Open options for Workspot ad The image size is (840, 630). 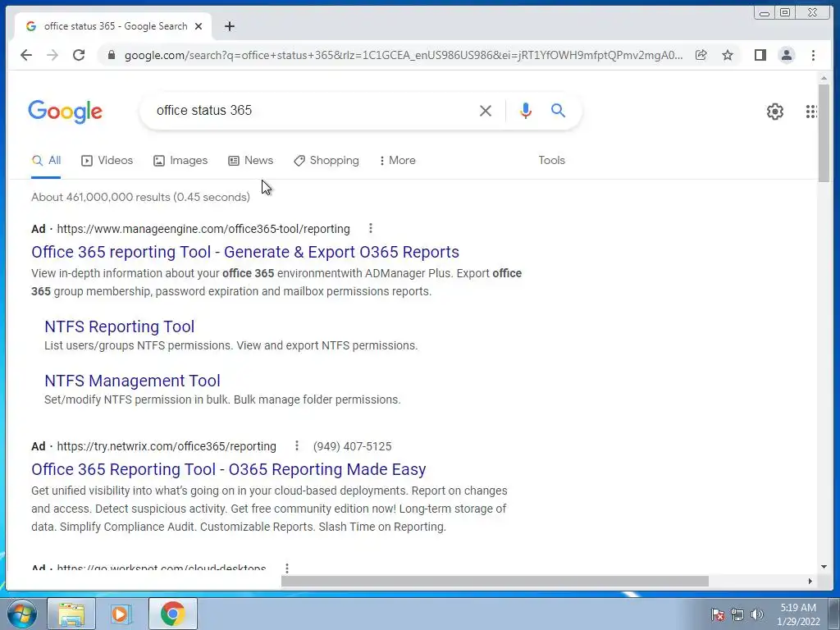pos(287,568)
